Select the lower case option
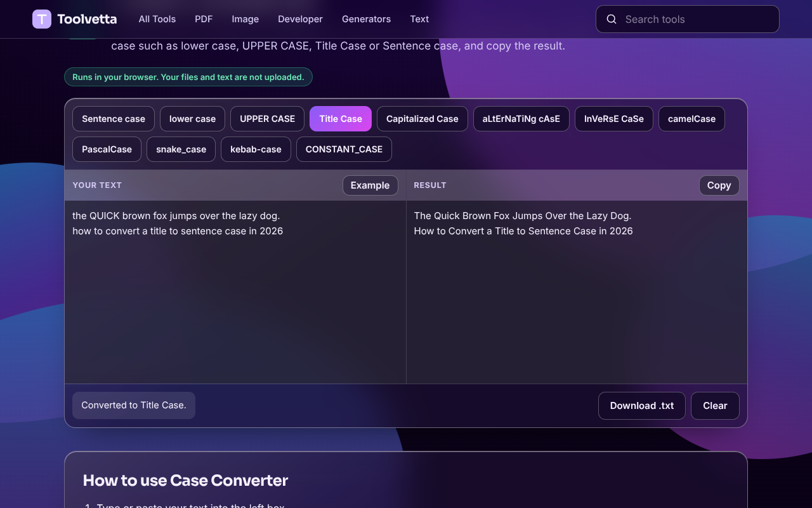This screenshot has width=812, height=508. pyautogui.click(x=192, y=119)
